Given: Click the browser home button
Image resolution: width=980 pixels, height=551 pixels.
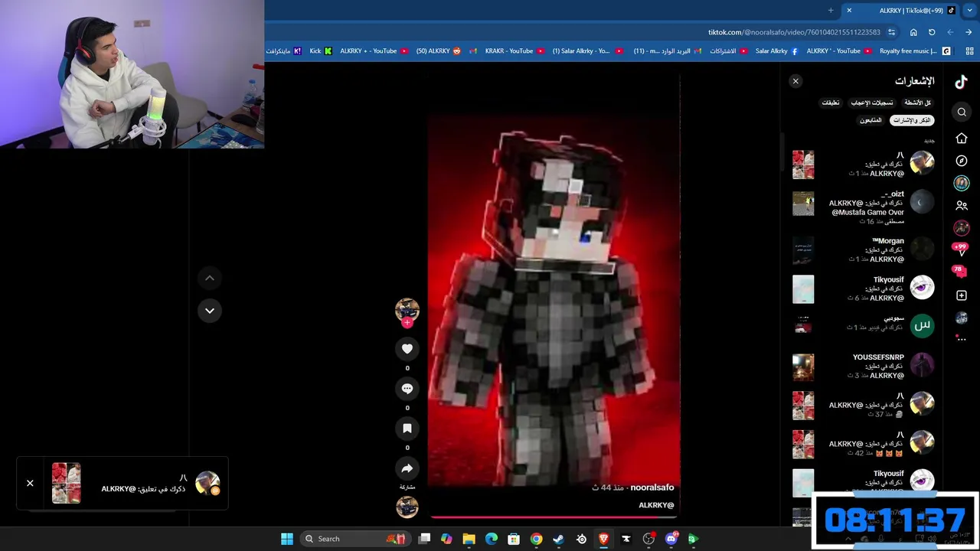Looking at the screenshot, I should tap(913, 32).
